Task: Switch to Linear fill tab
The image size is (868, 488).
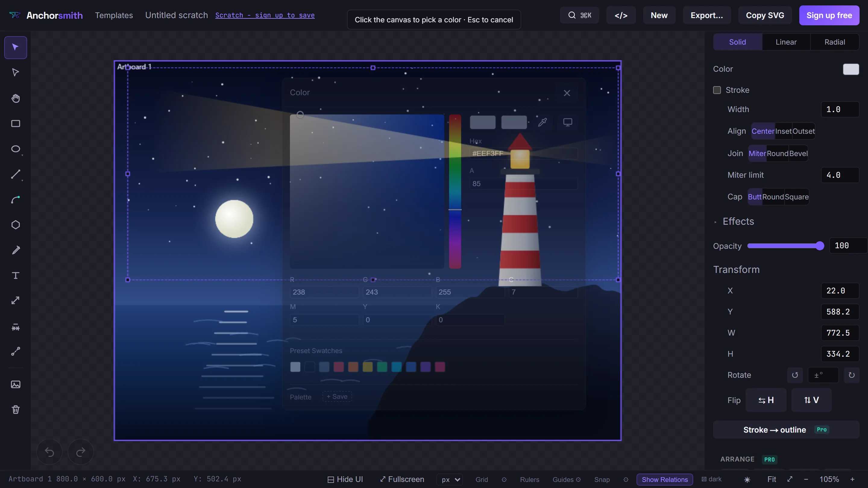Action: click(x=786, y=42)
